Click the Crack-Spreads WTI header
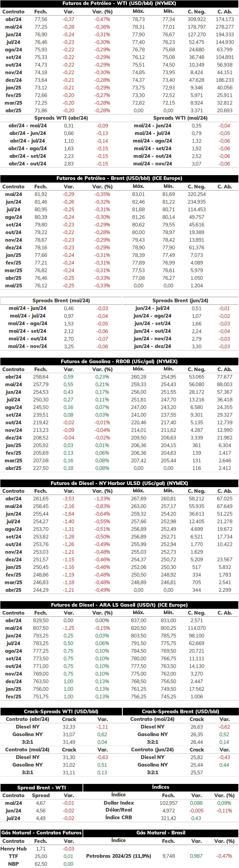239x868 pixels. coord(61,712)
